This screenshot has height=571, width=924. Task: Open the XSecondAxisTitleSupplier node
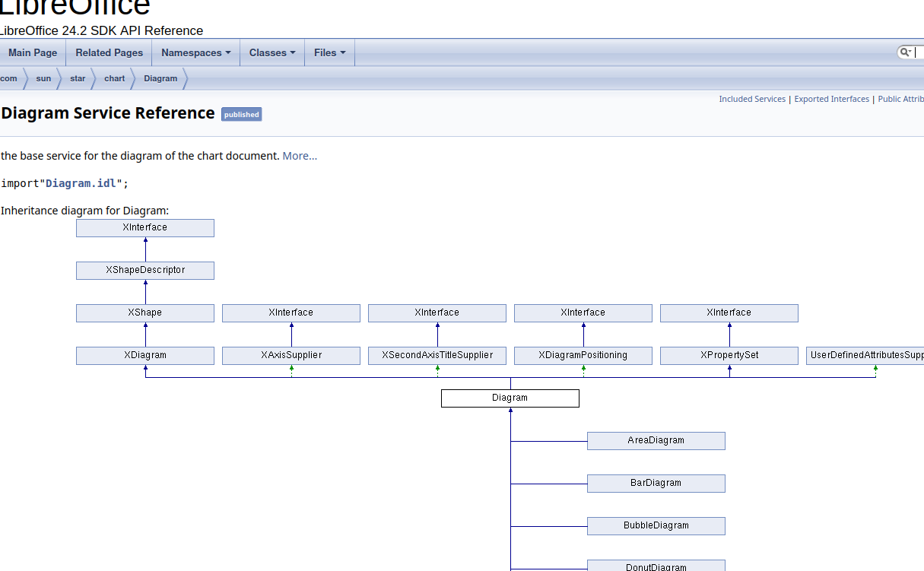click(x=437, y=355)
